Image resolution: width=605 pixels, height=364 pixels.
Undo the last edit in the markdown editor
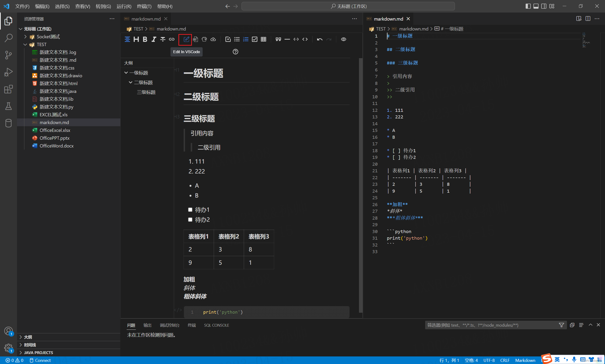coord(320,39)
